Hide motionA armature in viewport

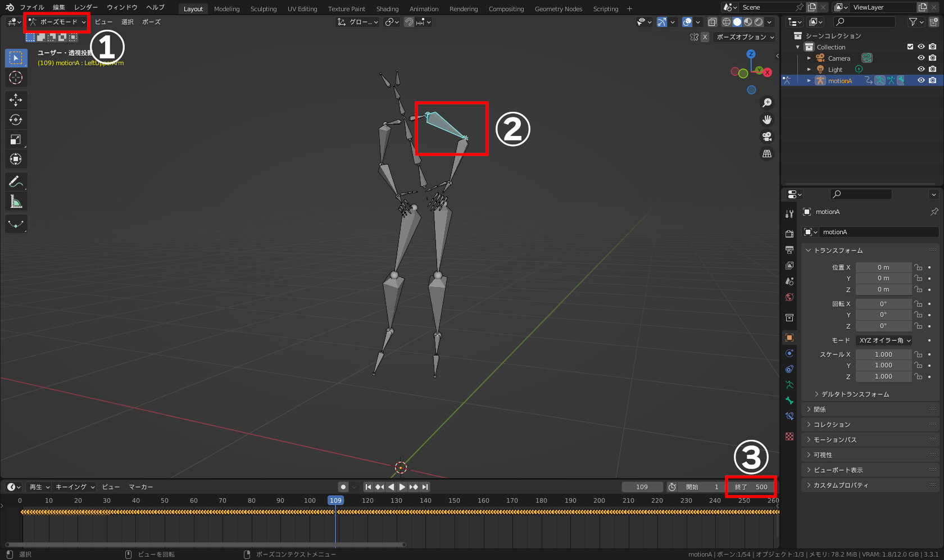(921, 80)
